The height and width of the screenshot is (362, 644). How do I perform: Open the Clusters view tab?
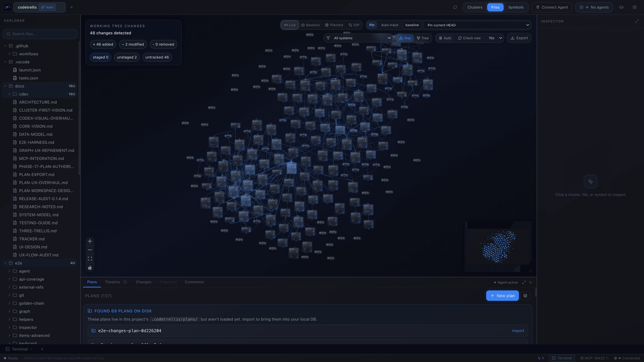tap(475, 7)
